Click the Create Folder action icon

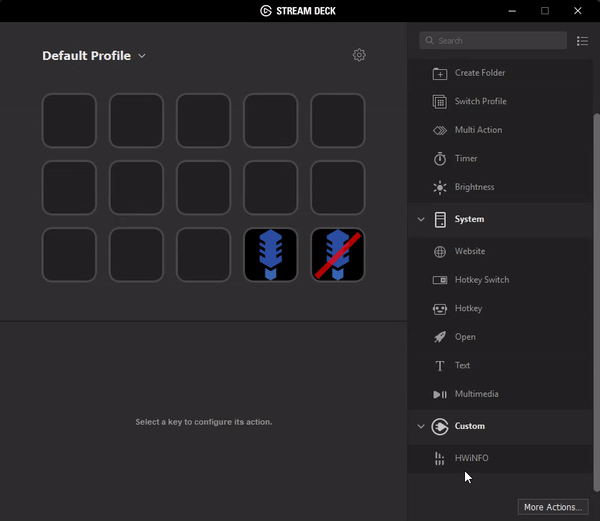pos(440,73)
